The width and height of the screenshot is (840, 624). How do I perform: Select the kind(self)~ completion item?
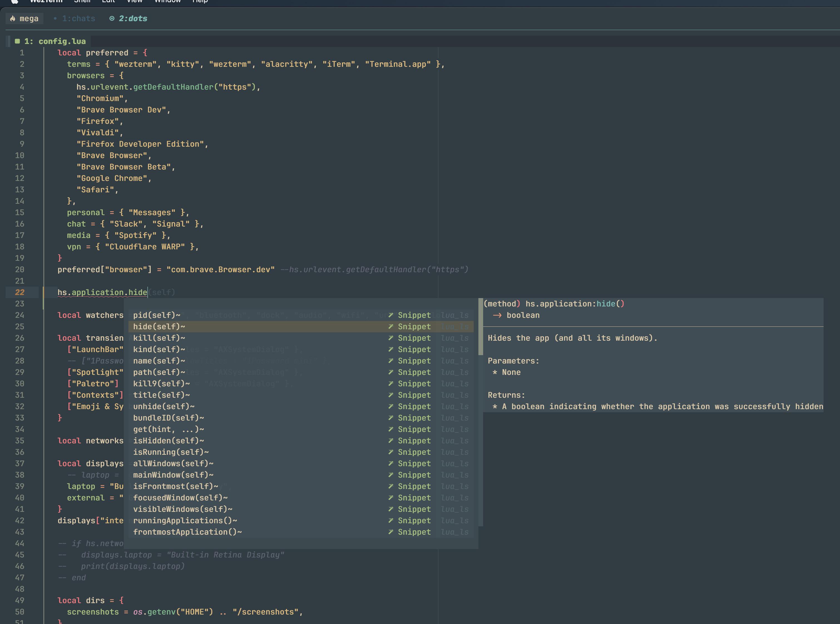pyautogui.click(x=301, y=349)
